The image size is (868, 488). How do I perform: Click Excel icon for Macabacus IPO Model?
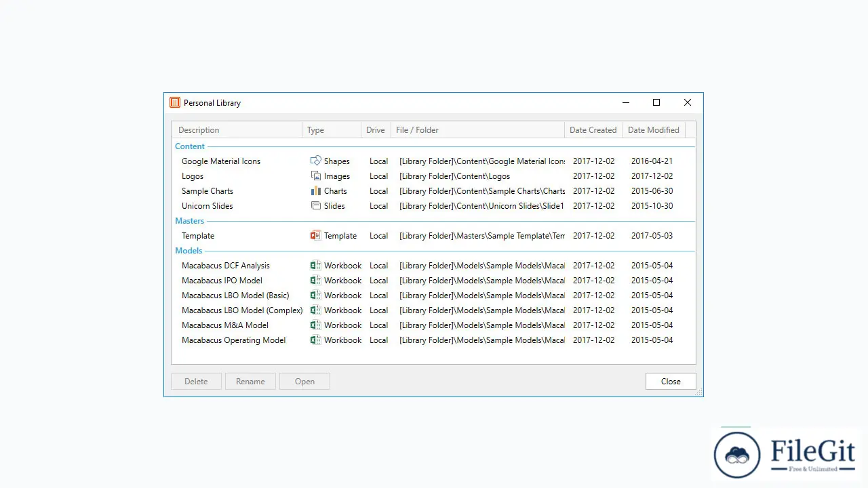[315, 280]
